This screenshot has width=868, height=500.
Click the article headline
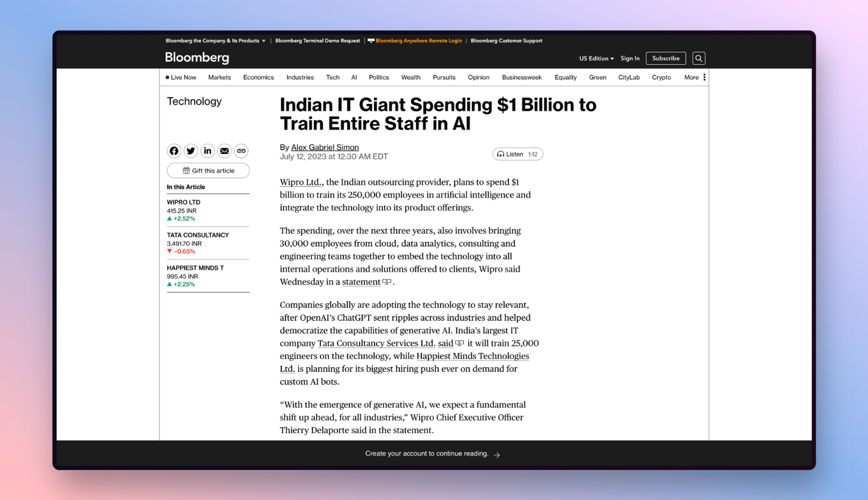tap(438, 114)
